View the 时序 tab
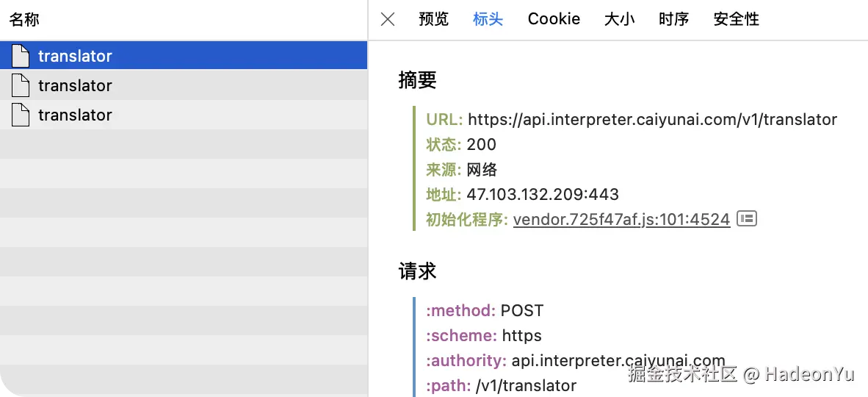 tap(673, 19)
